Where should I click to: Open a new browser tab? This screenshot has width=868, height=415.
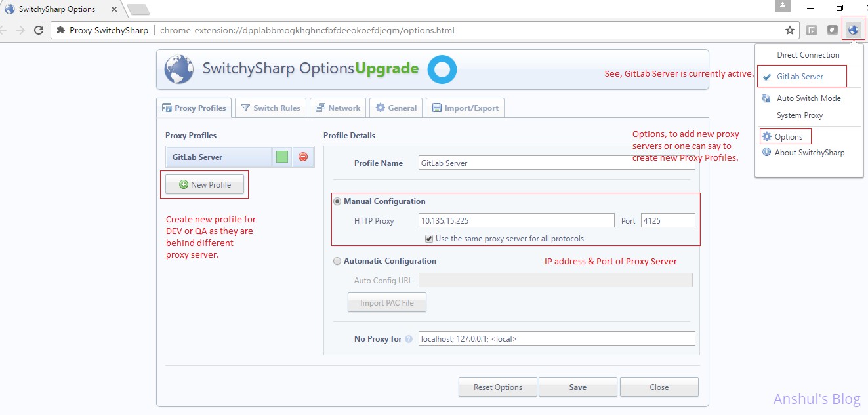point(138,10)
